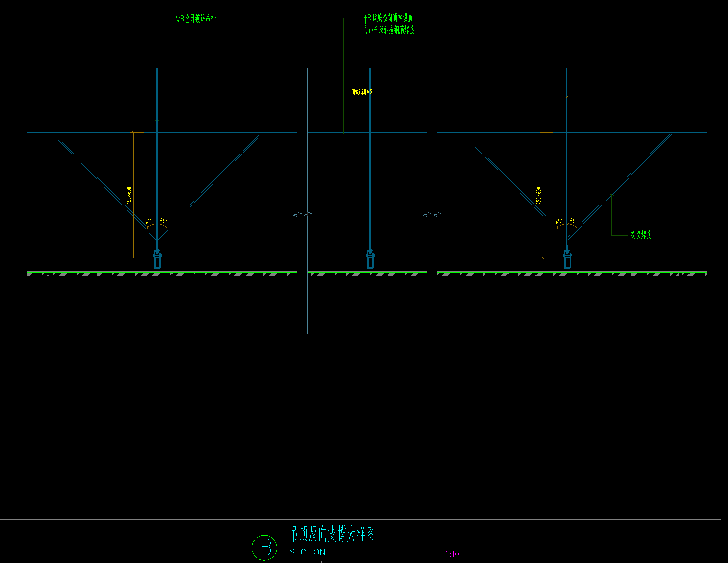Click the left zigzag break-line symbol
The image size is (728, 563).
tap(302, 214)
